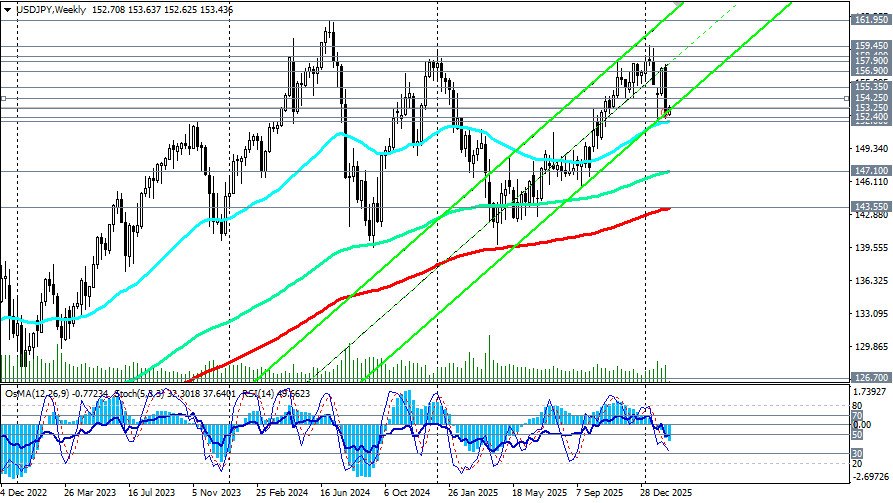
Task: Click the 155.350 price level label
Action: point(867,87)
